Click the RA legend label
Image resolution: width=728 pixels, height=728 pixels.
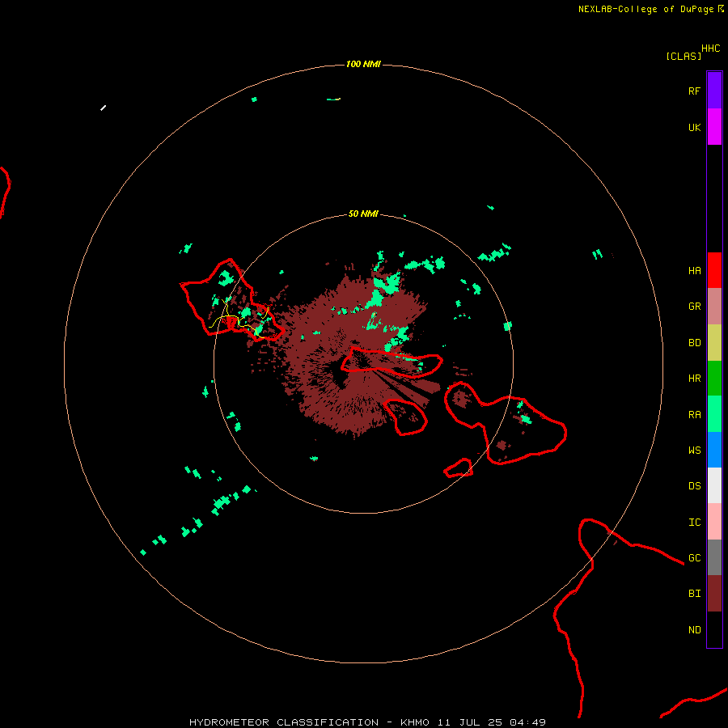pyautogui.click(x=694, y=414)
